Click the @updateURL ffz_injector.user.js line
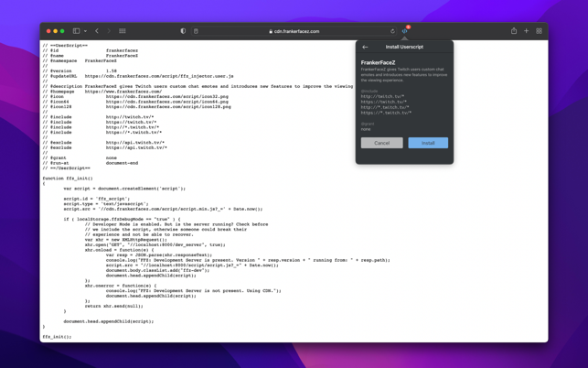 138,76
